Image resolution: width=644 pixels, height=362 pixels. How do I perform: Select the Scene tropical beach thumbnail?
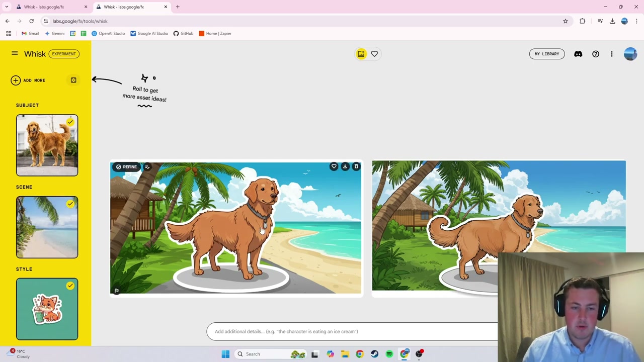point(47,227)
